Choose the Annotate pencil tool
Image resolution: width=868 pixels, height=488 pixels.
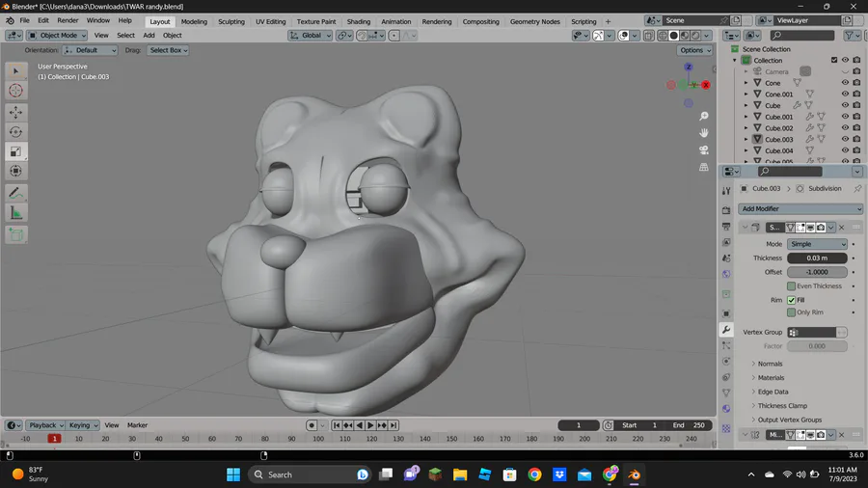click(15, 193)
